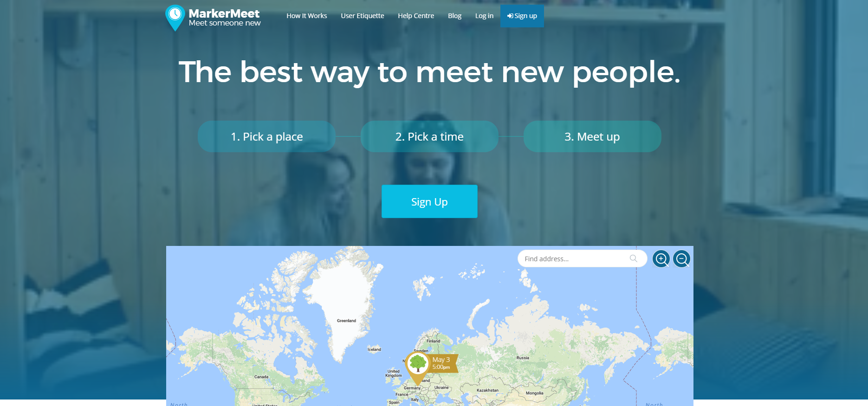Visit the Blog link
868x406 pixels.
coord(454,16)
